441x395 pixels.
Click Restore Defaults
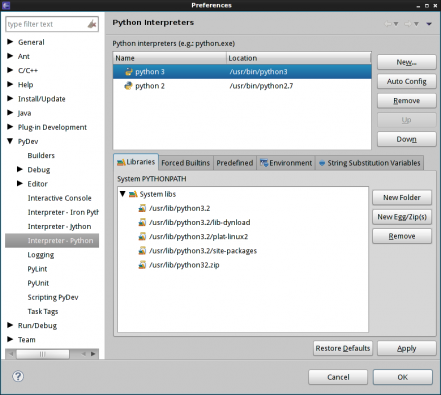point(343,348)
